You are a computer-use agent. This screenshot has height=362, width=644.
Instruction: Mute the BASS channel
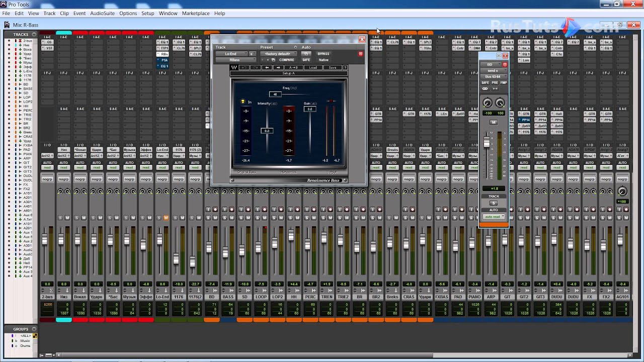231,218
